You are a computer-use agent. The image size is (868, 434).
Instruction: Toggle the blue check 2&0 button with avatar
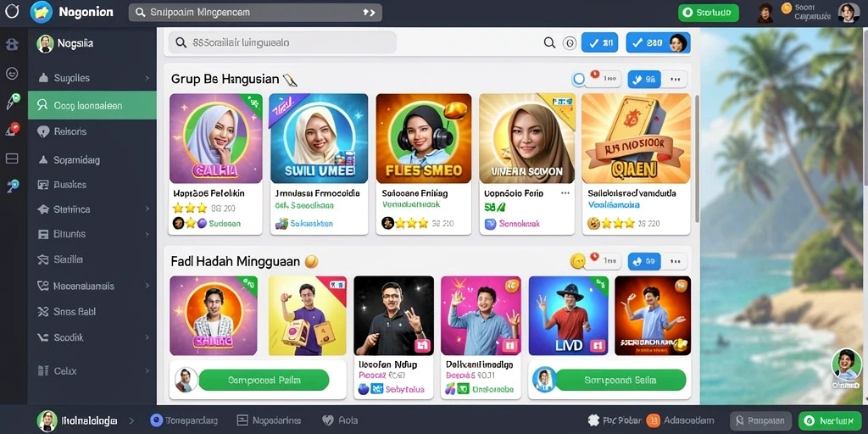point(658,42)
